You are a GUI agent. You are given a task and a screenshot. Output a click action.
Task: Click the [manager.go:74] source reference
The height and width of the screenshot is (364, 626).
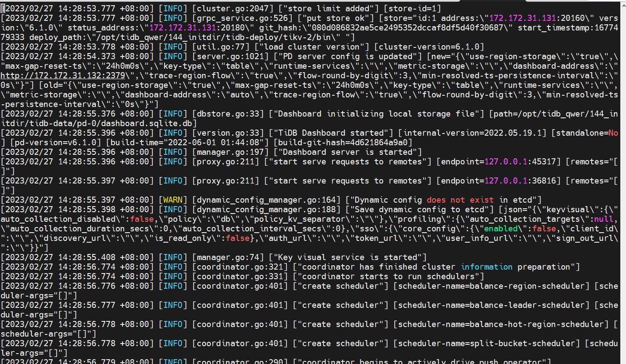tap(227, 257)
